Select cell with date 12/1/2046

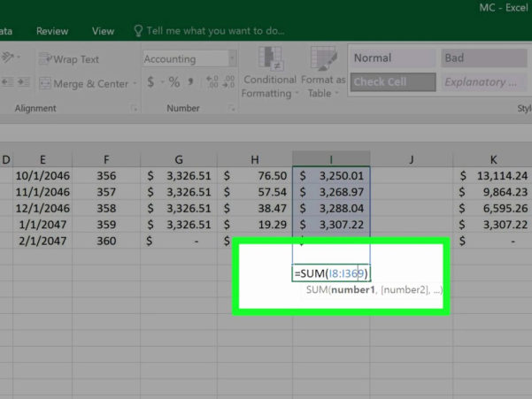[x=42, y=208]
